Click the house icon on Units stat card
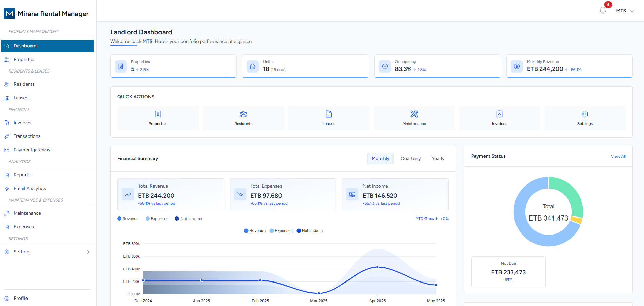 coord(253,66)
